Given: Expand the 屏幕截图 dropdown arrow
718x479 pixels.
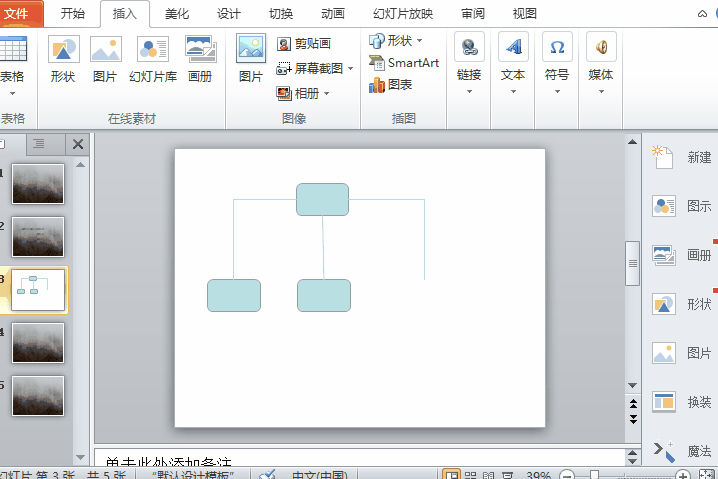Looking at the screenshot, I should (x=350, y=69).
